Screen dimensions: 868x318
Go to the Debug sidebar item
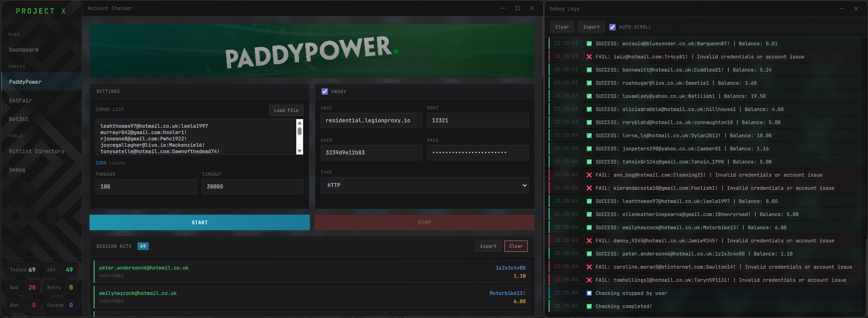17,170
